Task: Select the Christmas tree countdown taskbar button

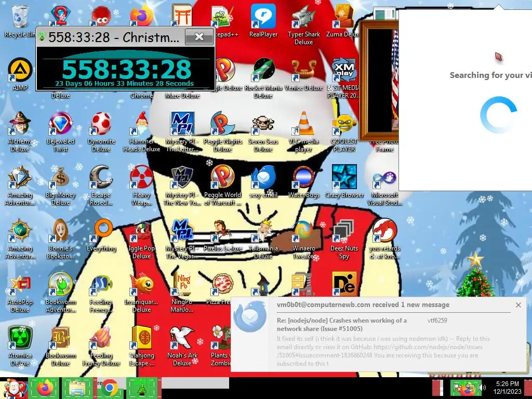Action: click(142, 388)
